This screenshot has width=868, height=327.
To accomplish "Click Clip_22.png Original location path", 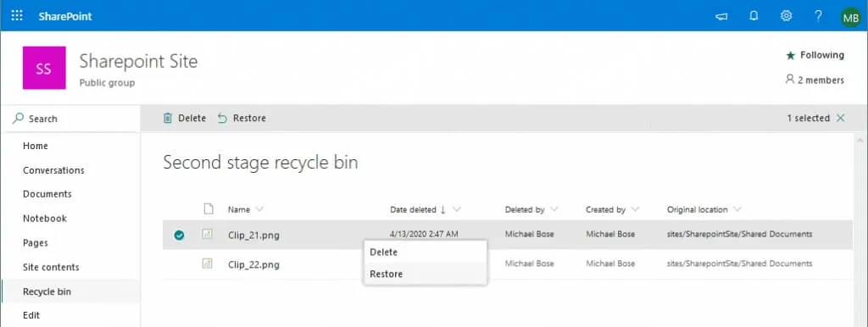I will [x=739, y=263].
